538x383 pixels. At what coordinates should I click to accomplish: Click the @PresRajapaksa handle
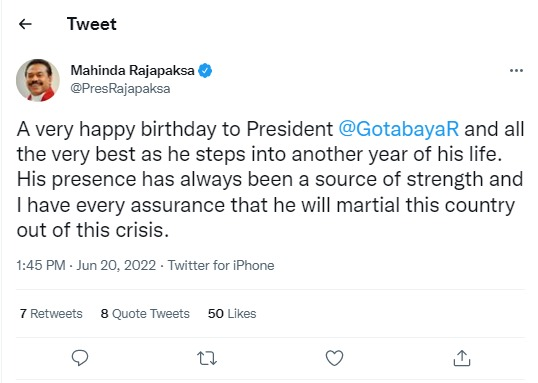coord(120,89)
